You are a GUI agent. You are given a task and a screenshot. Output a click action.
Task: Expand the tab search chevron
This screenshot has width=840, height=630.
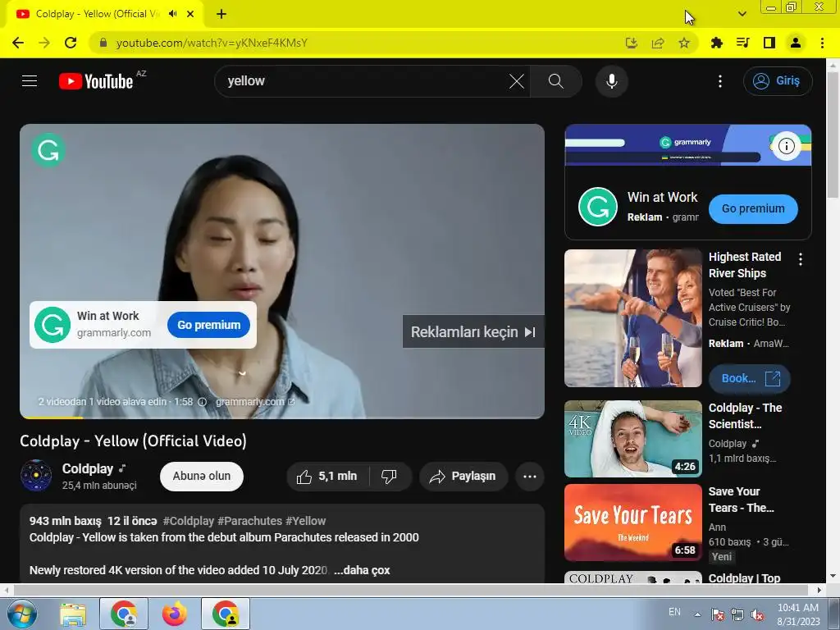(x=742, y=14)
